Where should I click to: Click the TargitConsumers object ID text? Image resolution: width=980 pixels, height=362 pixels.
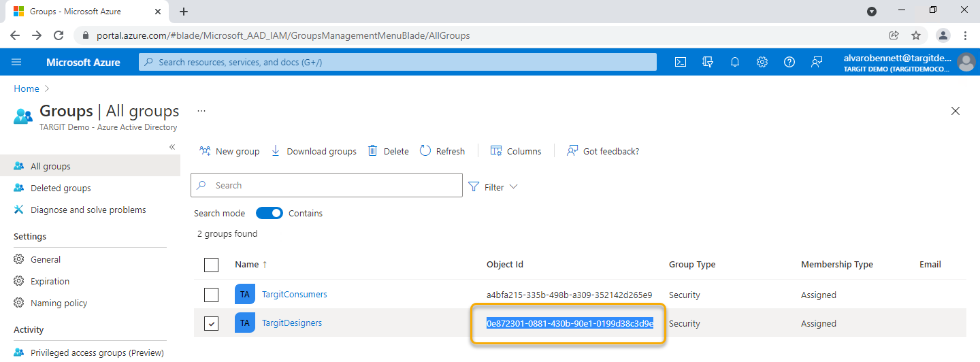pos(569,295)
